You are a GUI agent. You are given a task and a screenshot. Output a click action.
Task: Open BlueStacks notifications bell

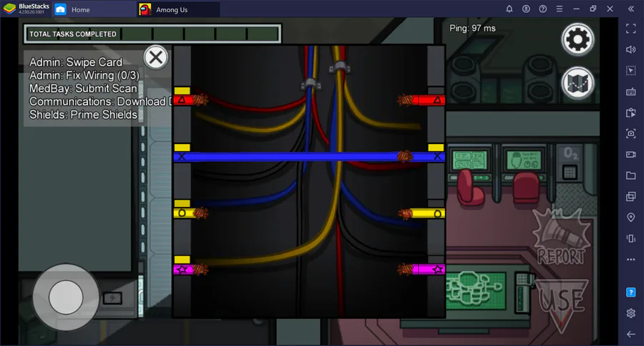pyautogui.click(x=509, y=9)
